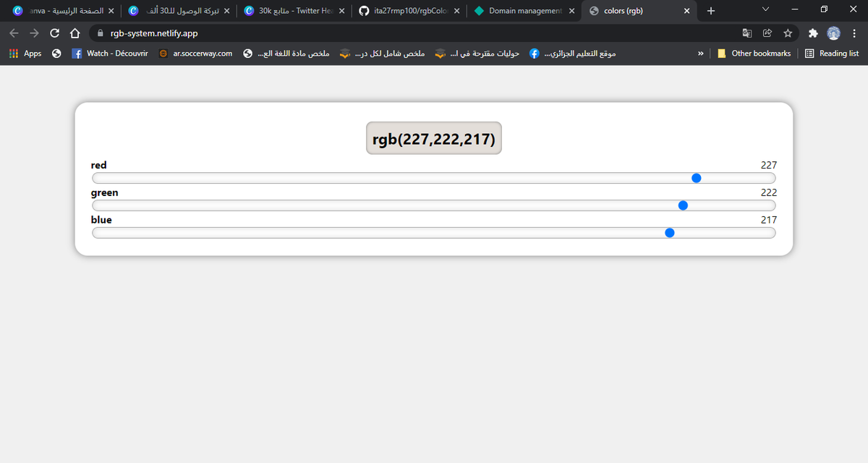
Task: Reload the page with the refresh icon
Action: [54, 33]
